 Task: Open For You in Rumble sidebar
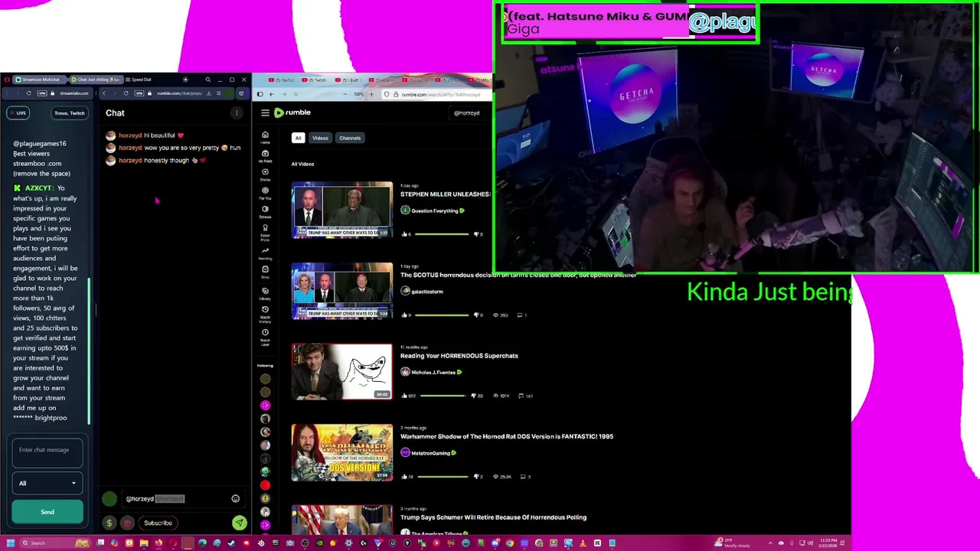(x=265, y=193)
